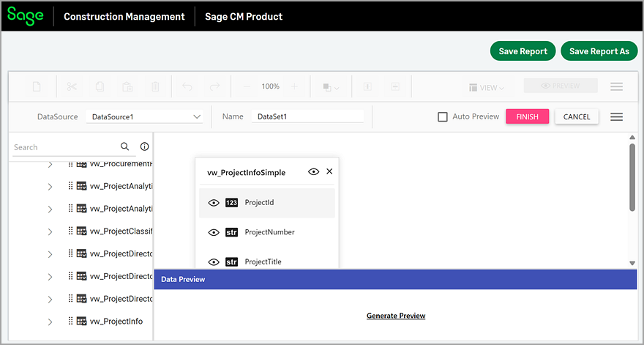Open the DataSource1 dropdown

tap(145, 116)
